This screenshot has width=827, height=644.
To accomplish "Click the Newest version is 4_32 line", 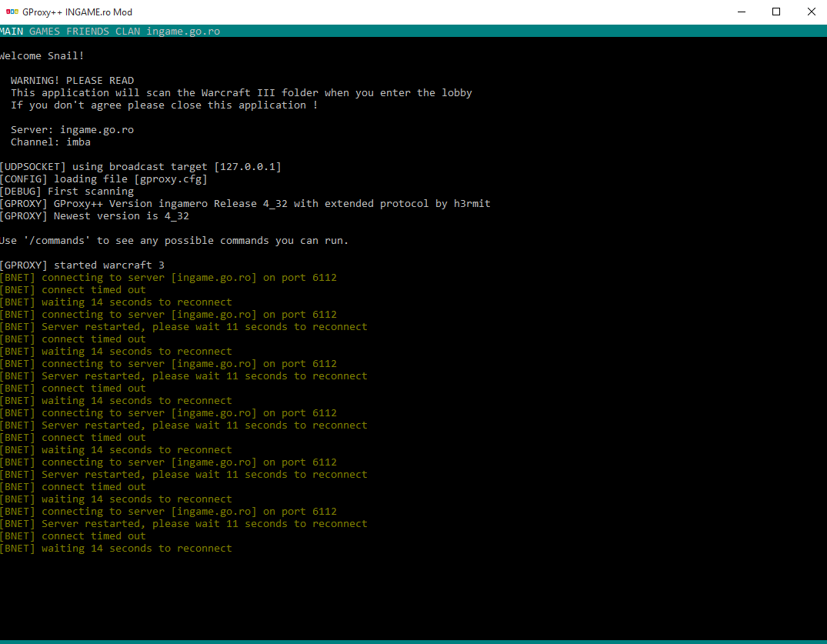I will pyautogui.click(x=95, y=216).
